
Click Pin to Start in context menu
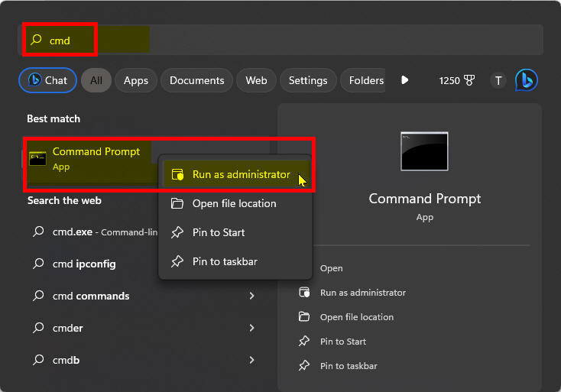(219, 232)
